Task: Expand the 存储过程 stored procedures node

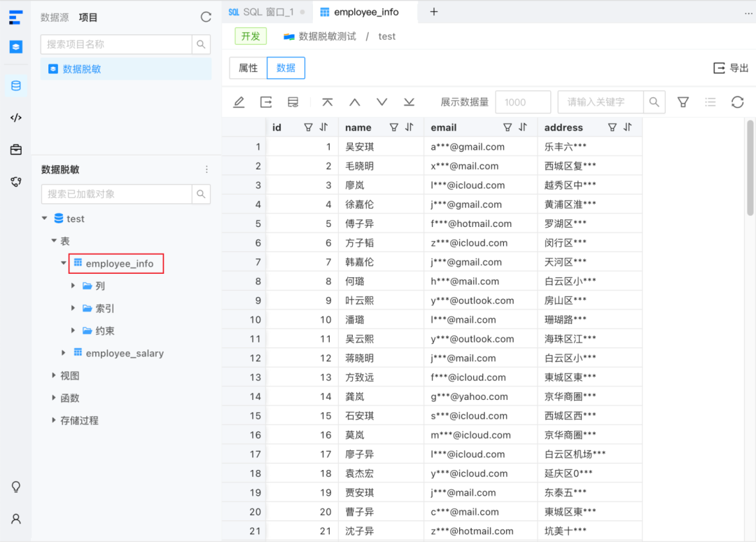Action: tap(53, 420)
